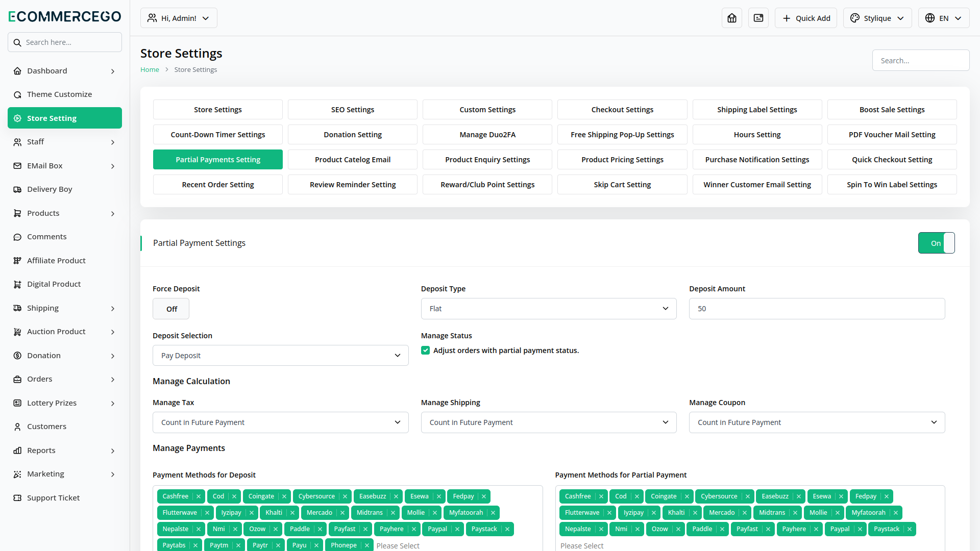980x551 pixels.
Task: Click the Delivery Boy truck icon
Action: [17, 189]
